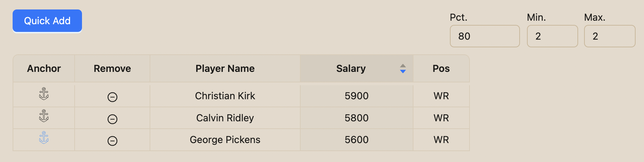Sort by Player Name column header
The width and height of the screenshot is (644, 162).
[225, 69]
